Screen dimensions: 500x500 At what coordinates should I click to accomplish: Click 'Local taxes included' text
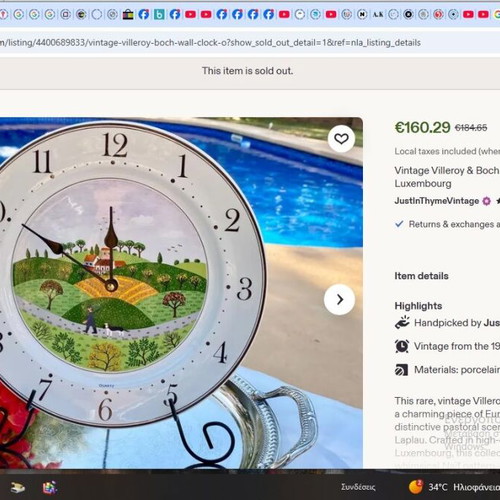pos(447,151)
